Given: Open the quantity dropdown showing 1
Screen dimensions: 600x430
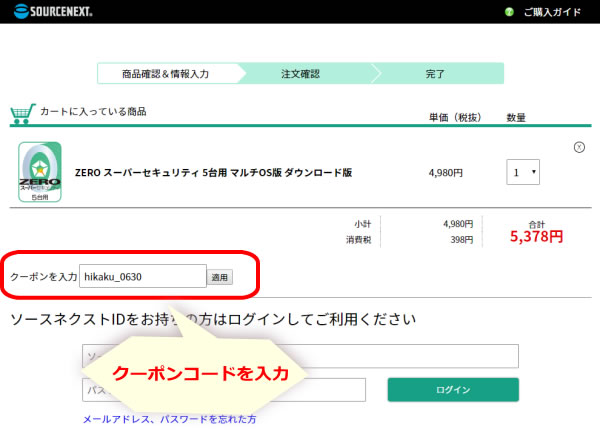Looking at the screenshot, I should click(x=523, y=172).
